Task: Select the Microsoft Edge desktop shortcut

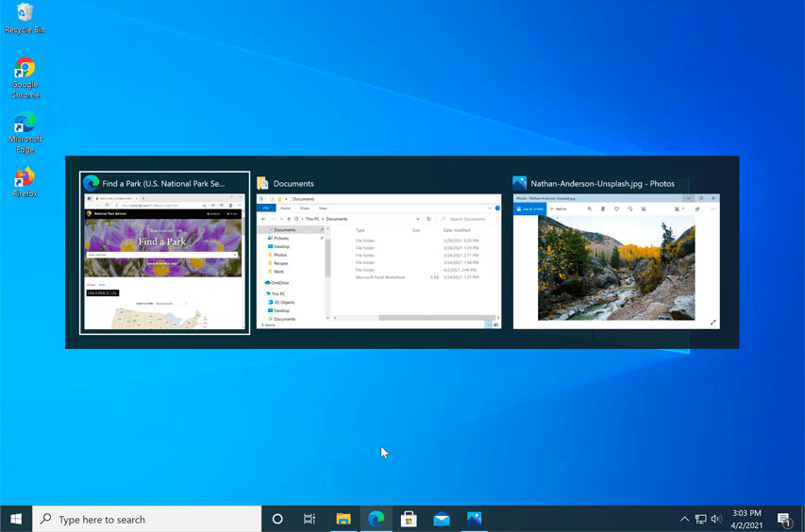Action: coord(25,125)
